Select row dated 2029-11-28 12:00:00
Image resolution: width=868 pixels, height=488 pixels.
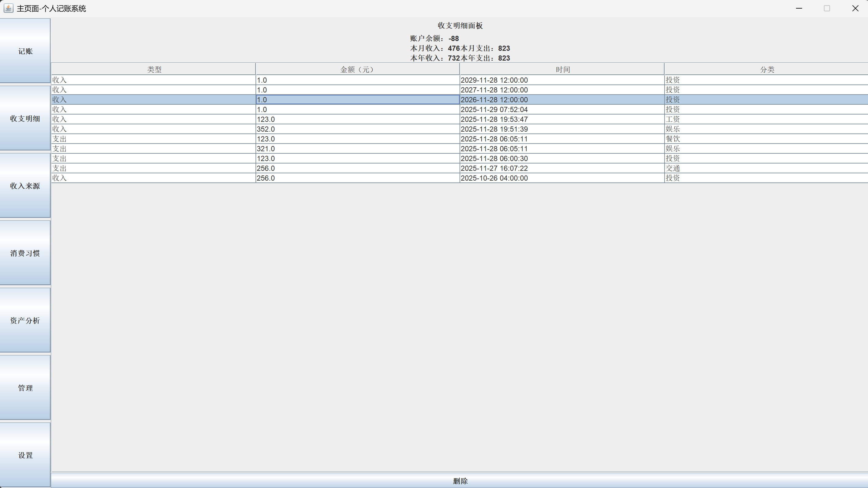(494, 80)
